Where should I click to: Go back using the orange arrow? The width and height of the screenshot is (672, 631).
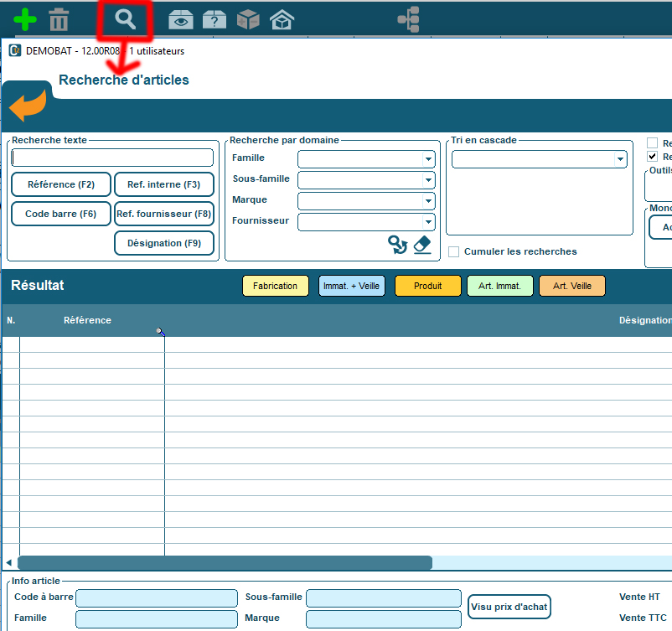pyautogui.click(x=28, y=107)
